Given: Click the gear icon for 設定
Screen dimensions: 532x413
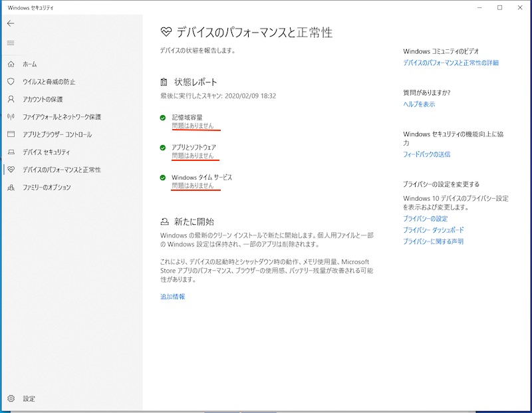Looking at the screenshot, I should click(11, 398).
